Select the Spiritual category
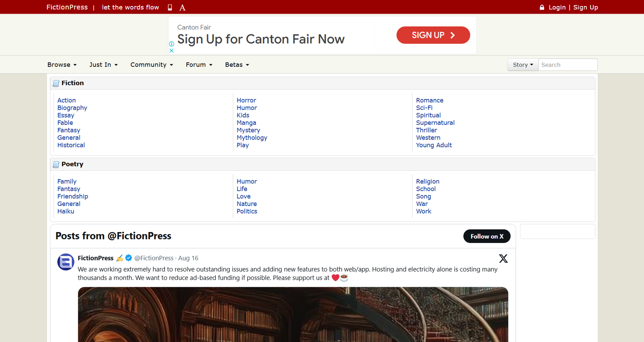Image resolution: width=644 pixels, height=342 pixels. pos(428,115)
